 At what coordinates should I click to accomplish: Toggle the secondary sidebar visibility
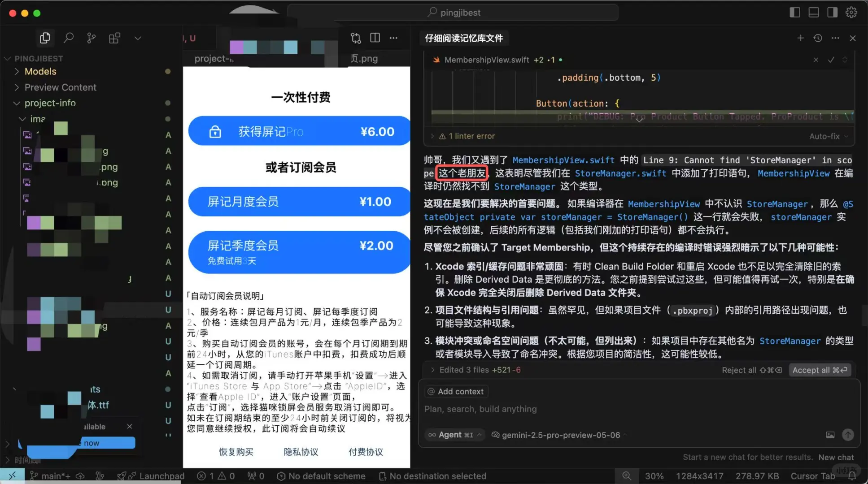(832, 12)
